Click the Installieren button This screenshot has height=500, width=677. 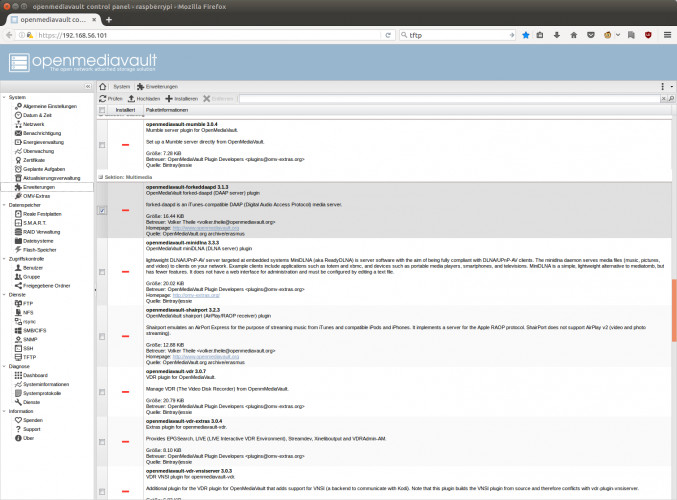tap(182, 99)
